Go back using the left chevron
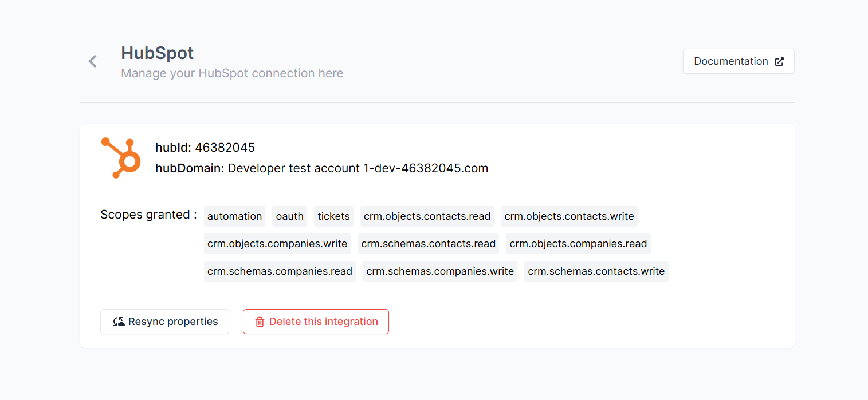868x400 pixels. coord(93,61)
